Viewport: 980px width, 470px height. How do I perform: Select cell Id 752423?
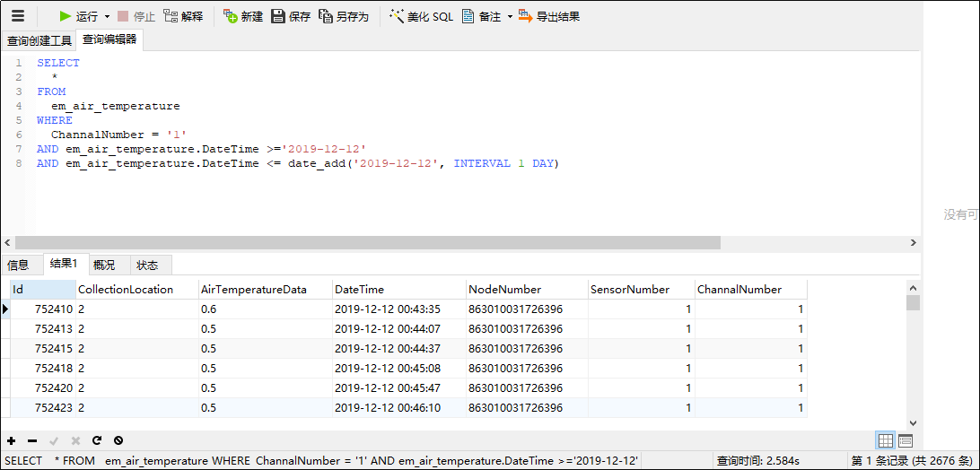(x=42, y=408)
